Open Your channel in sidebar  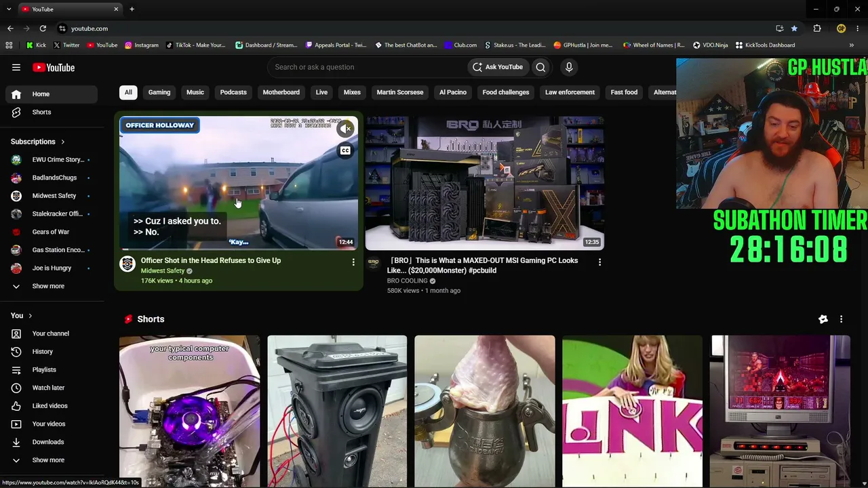point(52,333)
